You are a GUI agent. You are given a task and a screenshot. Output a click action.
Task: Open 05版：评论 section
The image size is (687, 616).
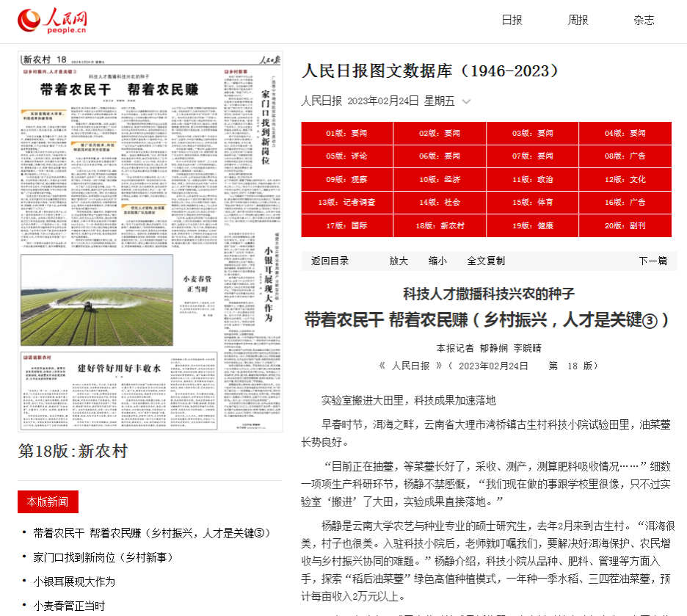pos(346,156)
